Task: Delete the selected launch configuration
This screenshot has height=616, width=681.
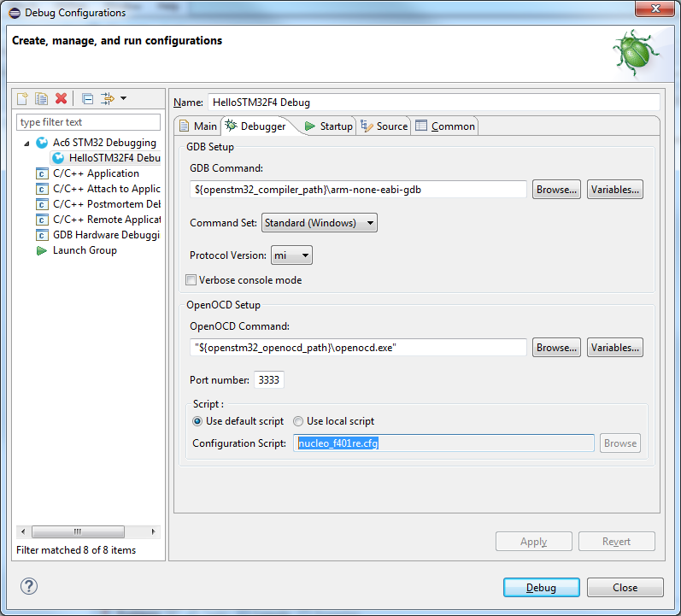Action: tap(61, 99)
